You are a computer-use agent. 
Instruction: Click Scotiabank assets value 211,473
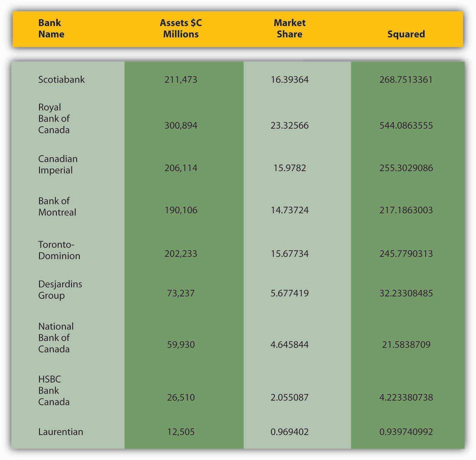click(181, 80)
